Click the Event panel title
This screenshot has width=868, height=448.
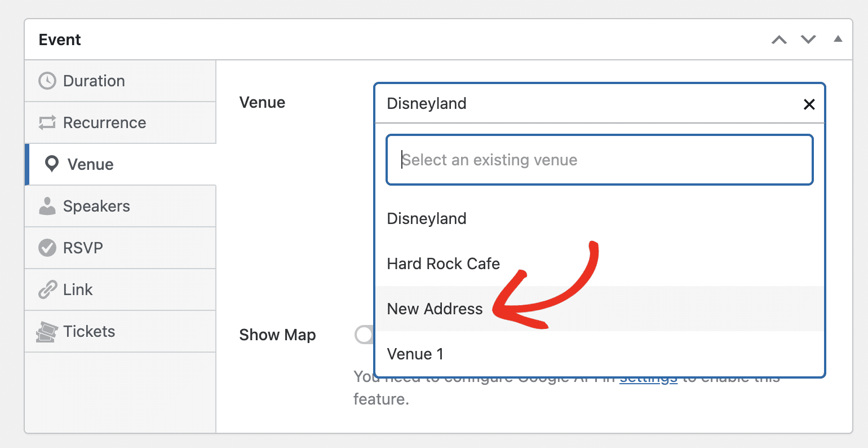(x=60, y=39)
